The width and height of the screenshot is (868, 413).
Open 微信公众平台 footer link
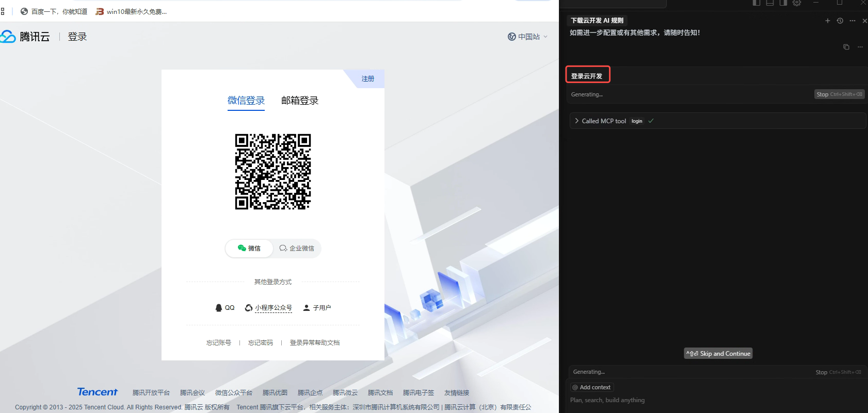(234, 393)
